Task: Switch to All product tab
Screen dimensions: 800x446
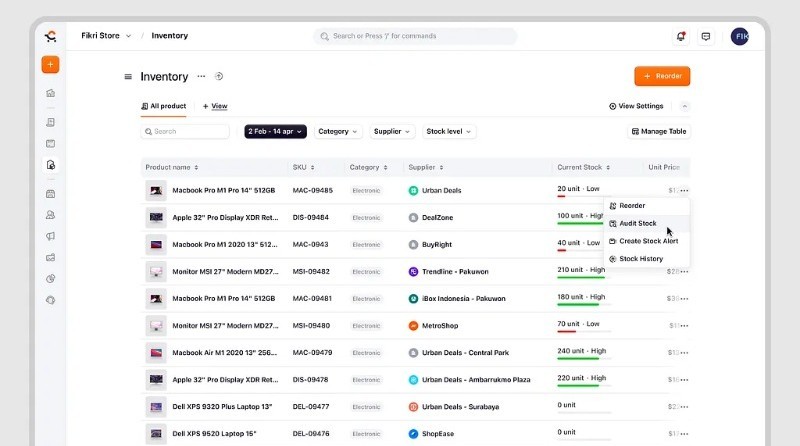Action: click(x=163, y=106)
